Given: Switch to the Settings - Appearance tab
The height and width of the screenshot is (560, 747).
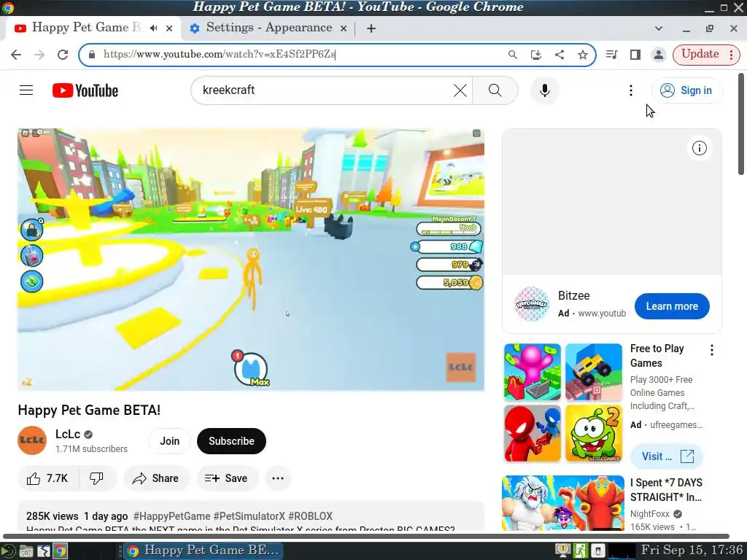Looking at the screenshot, I should 268,28.
